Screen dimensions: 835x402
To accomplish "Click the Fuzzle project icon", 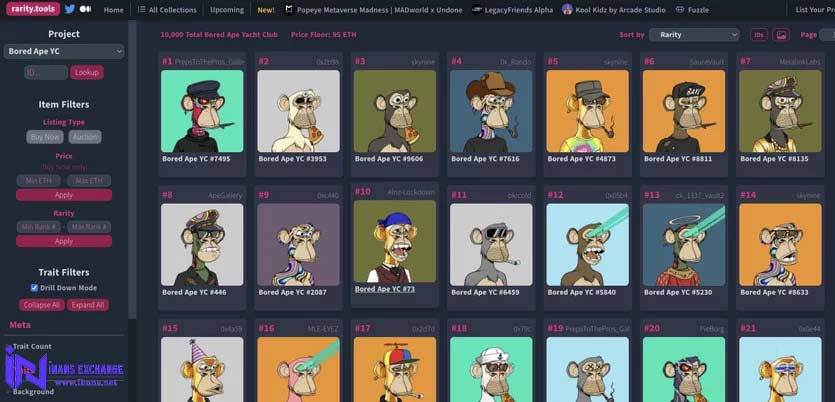I will (x=680, y=10).
